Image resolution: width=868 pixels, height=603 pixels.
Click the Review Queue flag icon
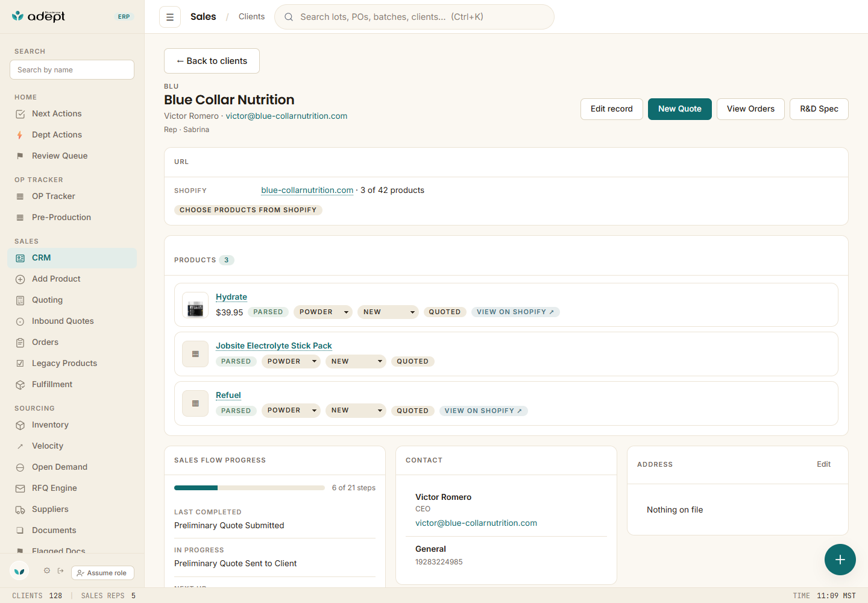pyautogui.click(x=20, y=156)
